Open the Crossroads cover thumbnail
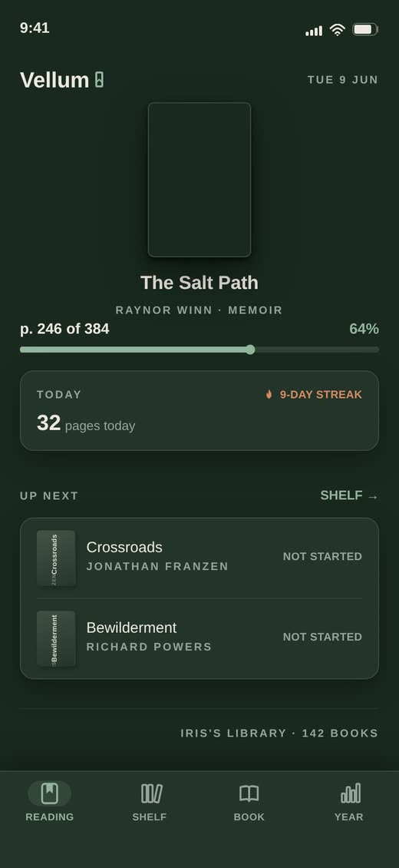The image size is (399, 868). [56, 558]
